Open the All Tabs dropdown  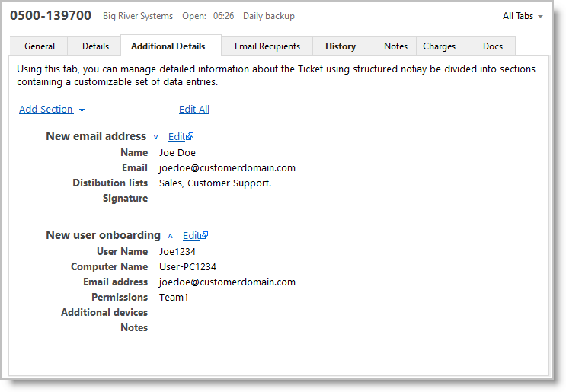523,16
